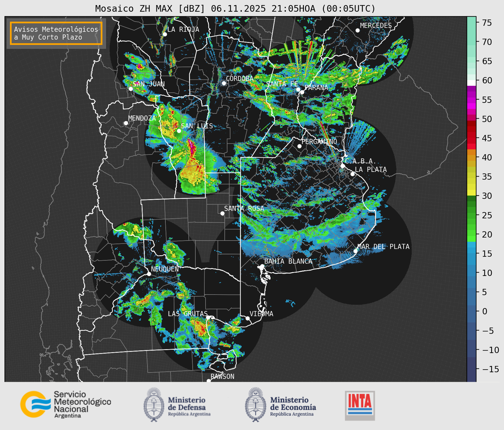Click the 75 label on the dBZ scale
This screenshot has width=504, height=430.
(487, 23)
